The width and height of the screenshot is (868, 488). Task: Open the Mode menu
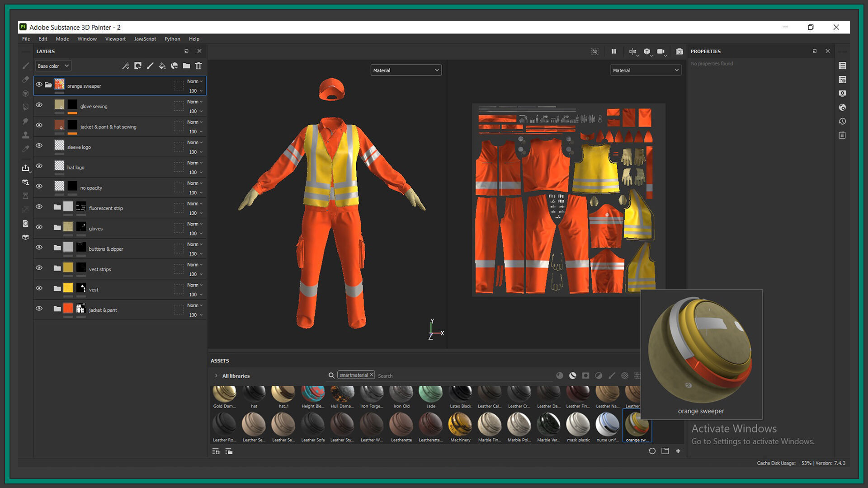click(62, 39)
